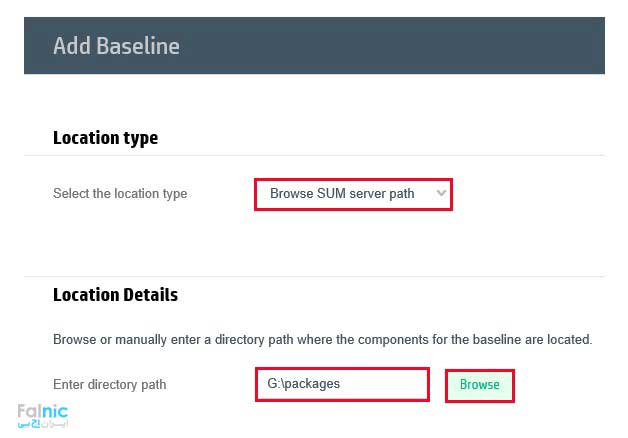Screen dimensions: 628x438
Task: Click the 'Select the location type' label
Action: click(120, 194)
